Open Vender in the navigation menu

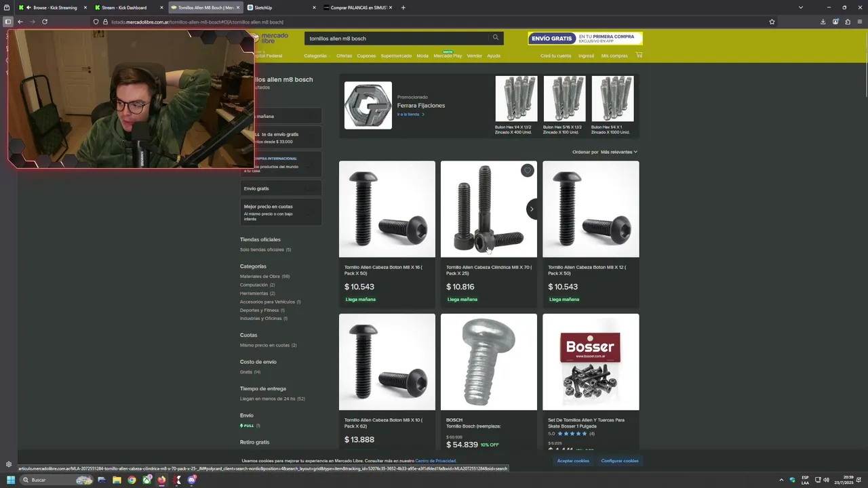[475, 56]
